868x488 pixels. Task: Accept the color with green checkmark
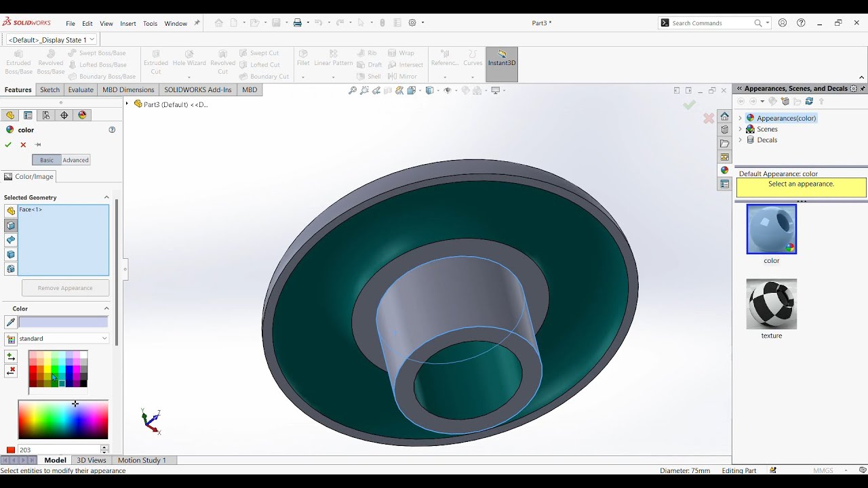coord(8,144)
